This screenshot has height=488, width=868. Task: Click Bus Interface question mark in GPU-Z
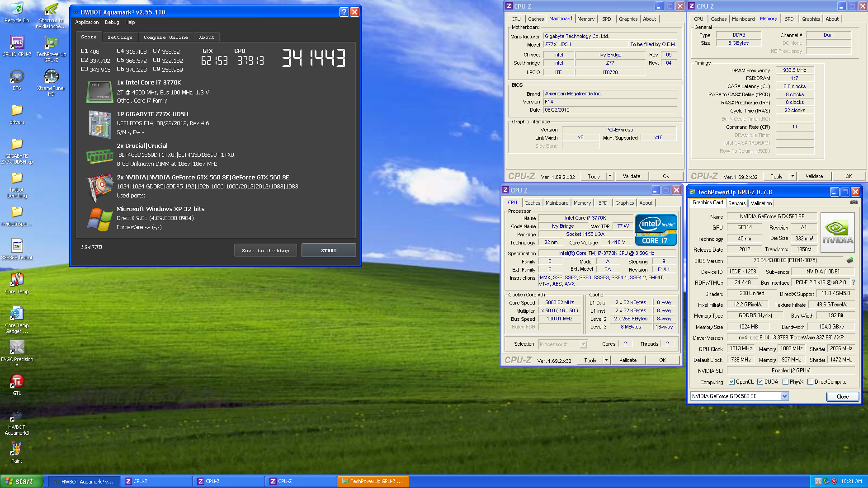[854, 282]
